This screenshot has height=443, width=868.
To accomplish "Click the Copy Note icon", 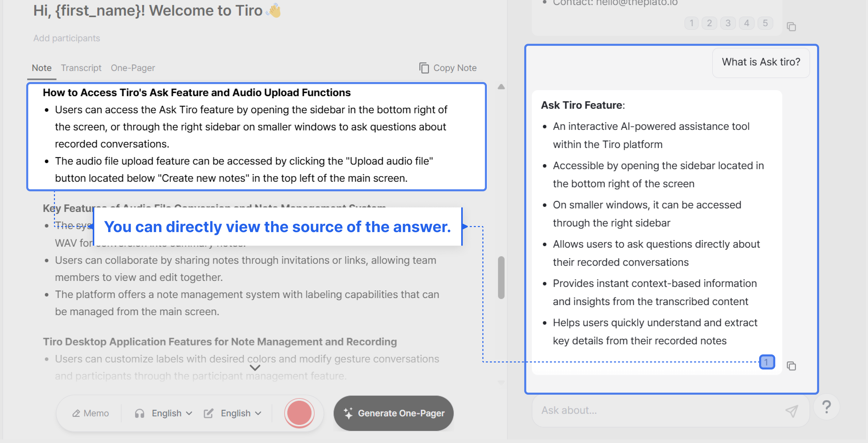I will (x=424, y=68).
